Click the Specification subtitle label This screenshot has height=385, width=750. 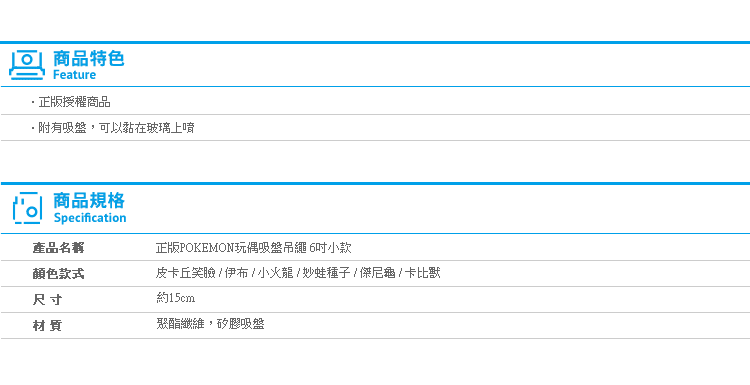[x=90, y=218]
